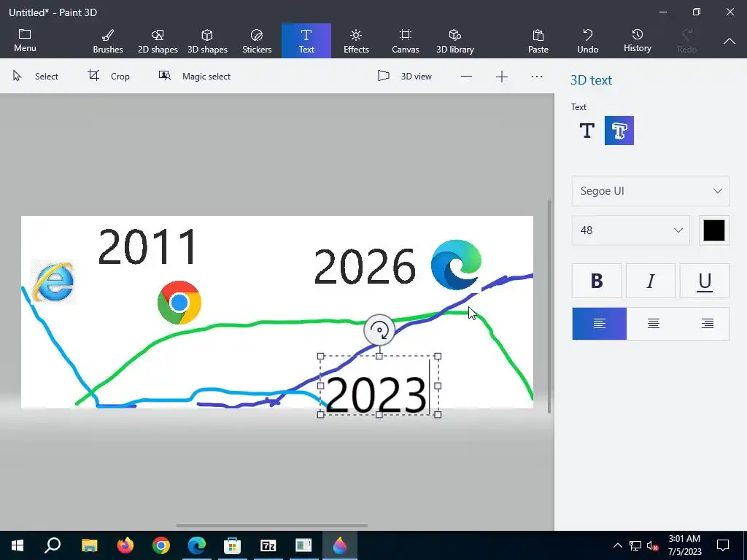Switch to the Text tool tab

[x=306, y=41]
